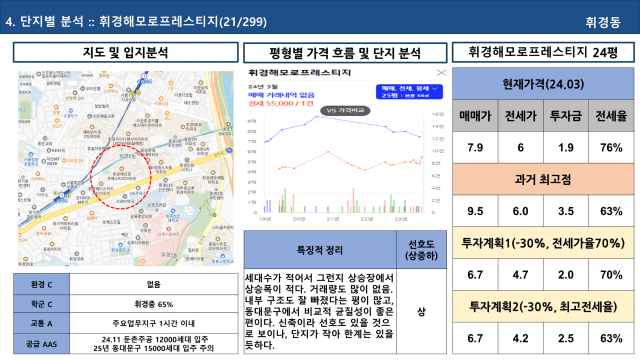The height and width of the screenshot is (360, 640).
Task: Click the 교통 A row label
Action: [41, 323]
